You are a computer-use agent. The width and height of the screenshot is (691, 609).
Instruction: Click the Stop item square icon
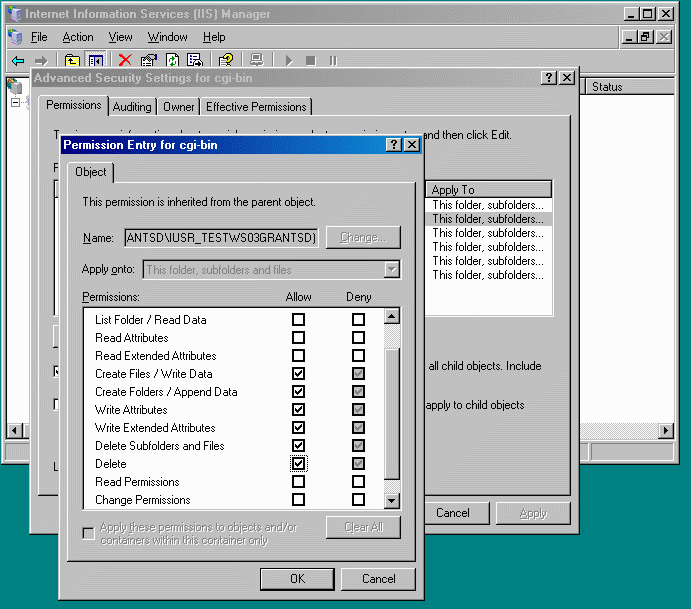pyautogui.click(x=311, y=60)
